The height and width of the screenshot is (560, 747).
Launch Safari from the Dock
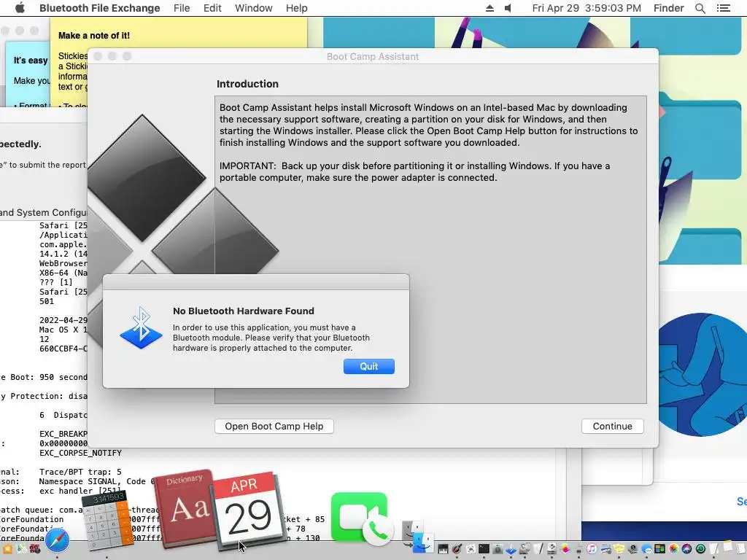pyautogui.click(x=57, y=540)
